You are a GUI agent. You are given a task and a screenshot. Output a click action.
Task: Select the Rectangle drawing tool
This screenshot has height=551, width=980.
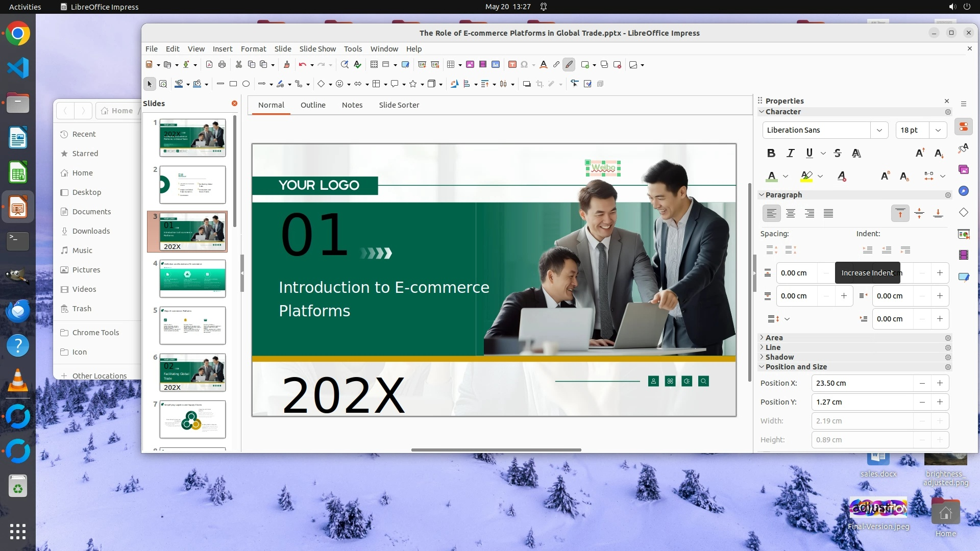click(x=233, y=84)
